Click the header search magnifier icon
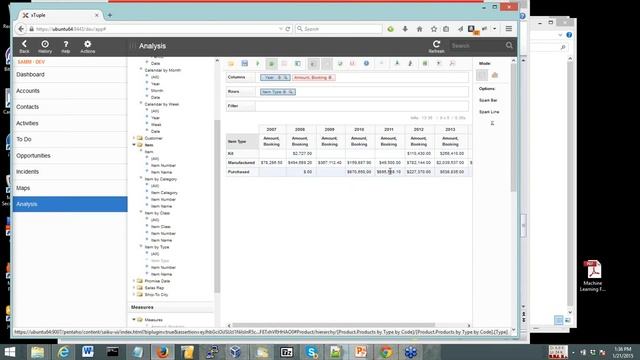 coord(509,46)
